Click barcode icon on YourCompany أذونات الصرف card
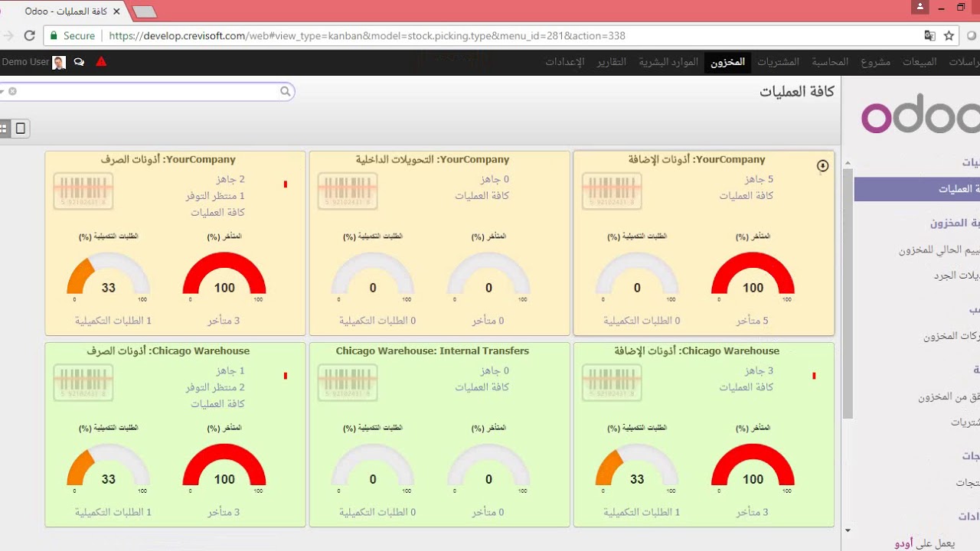This screenshot has height=551, width=980. (83, 191)
